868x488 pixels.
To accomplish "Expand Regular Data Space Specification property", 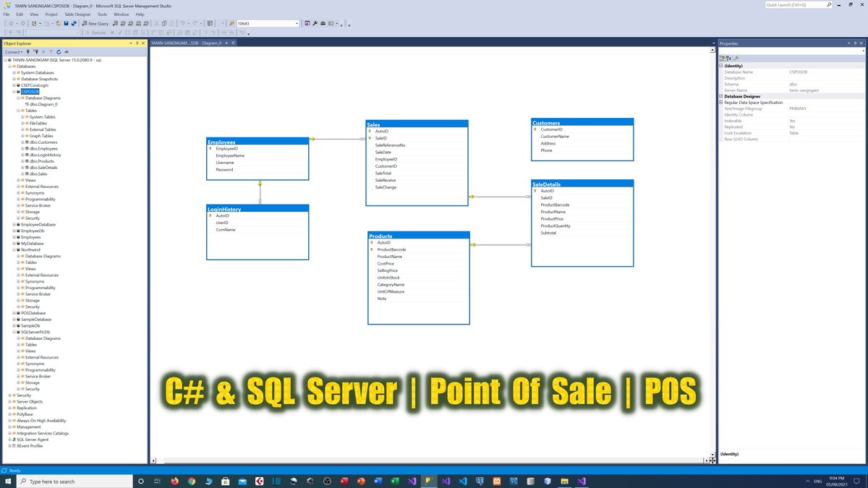I will [x=721, y=102].
